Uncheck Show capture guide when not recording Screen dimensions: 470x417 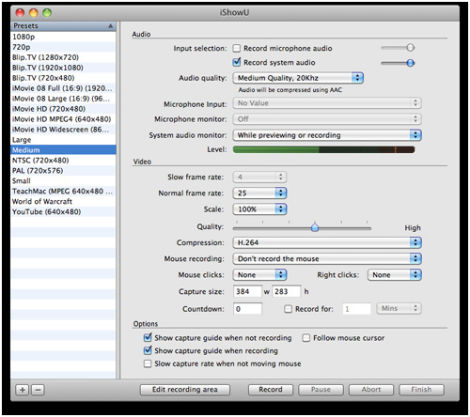(x=147, y=338)
